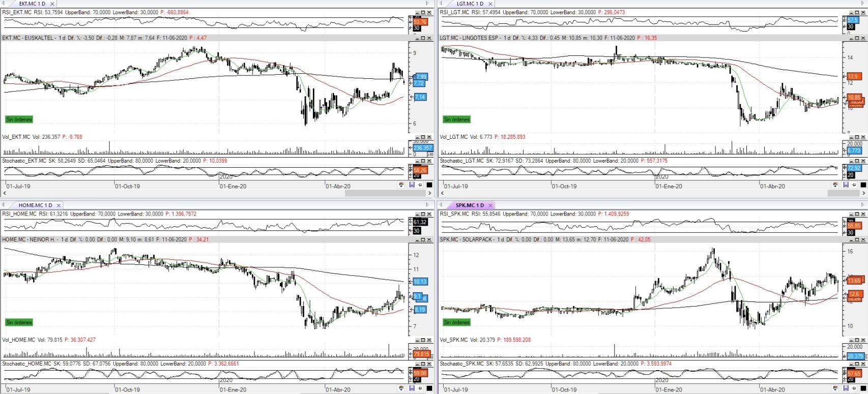Click the pin icon below the EKT chart
Screen dimensions: 868x394
pyautogui.click(x=420, y=185)
